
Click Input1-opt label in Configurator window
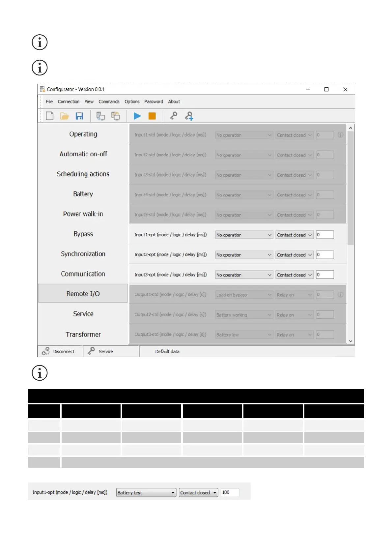pos(171,235)
